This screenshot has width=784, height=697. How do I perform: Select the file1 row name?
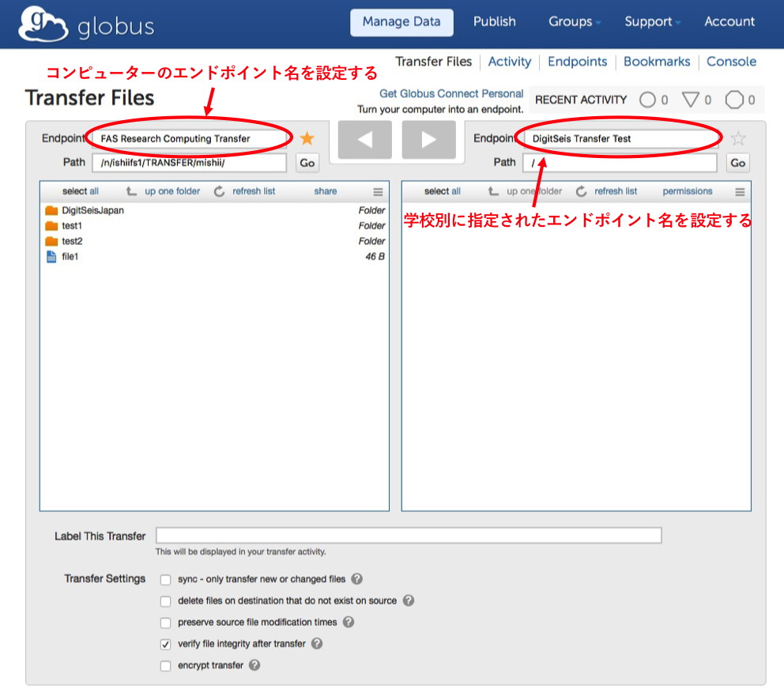coord(70,257)
